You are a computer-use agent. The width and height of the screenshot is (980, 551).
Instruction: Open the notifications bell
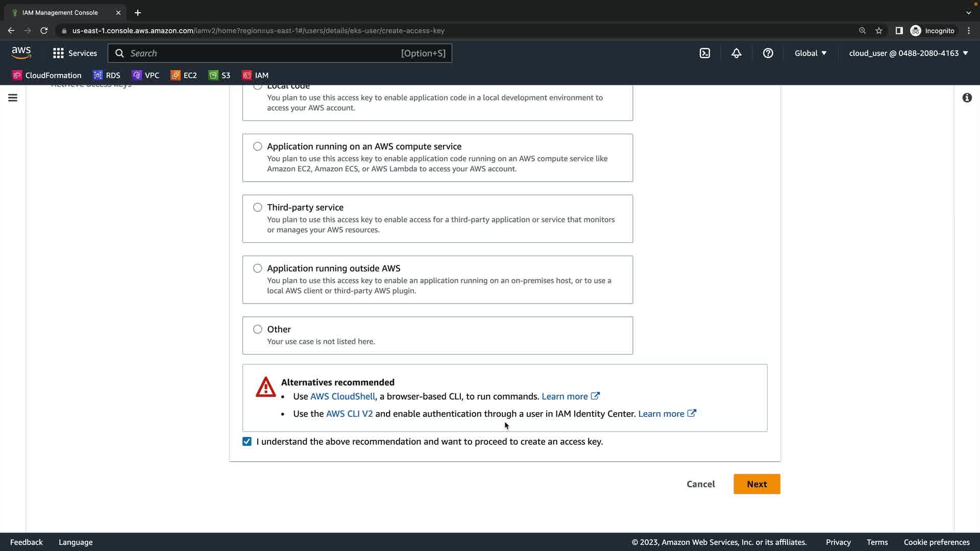pos(736,53)
